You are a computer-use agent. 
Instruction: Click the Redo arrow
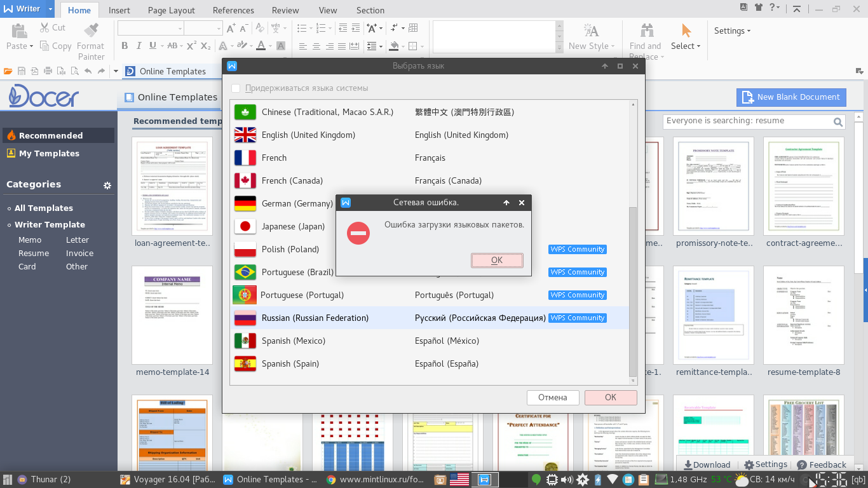pyautogui.click(x=101, y=71)
